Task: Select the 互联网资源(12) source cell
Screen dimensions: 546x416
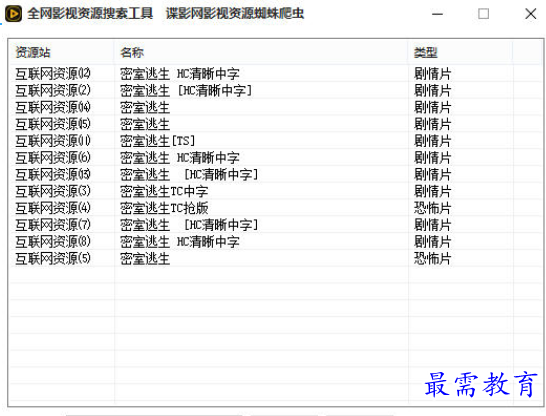Action: pyautogui.click(x=53, y=74)
